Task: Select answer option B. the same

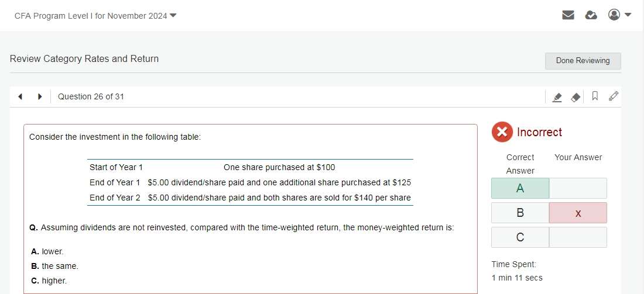Action: [x=54, y=266]
